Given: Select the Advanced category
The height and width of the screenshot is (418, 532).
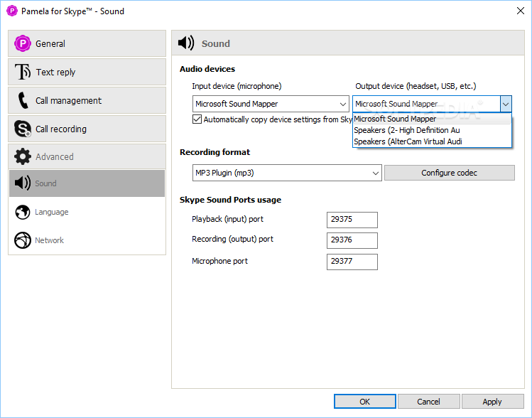Looking at the screenshot, I should pos(87,156).
